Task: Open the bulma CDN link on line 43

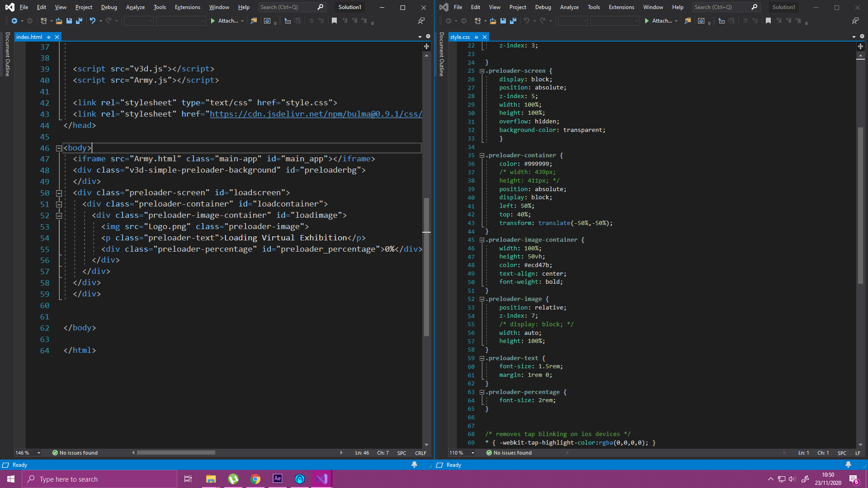Action: tap(316, 114)
